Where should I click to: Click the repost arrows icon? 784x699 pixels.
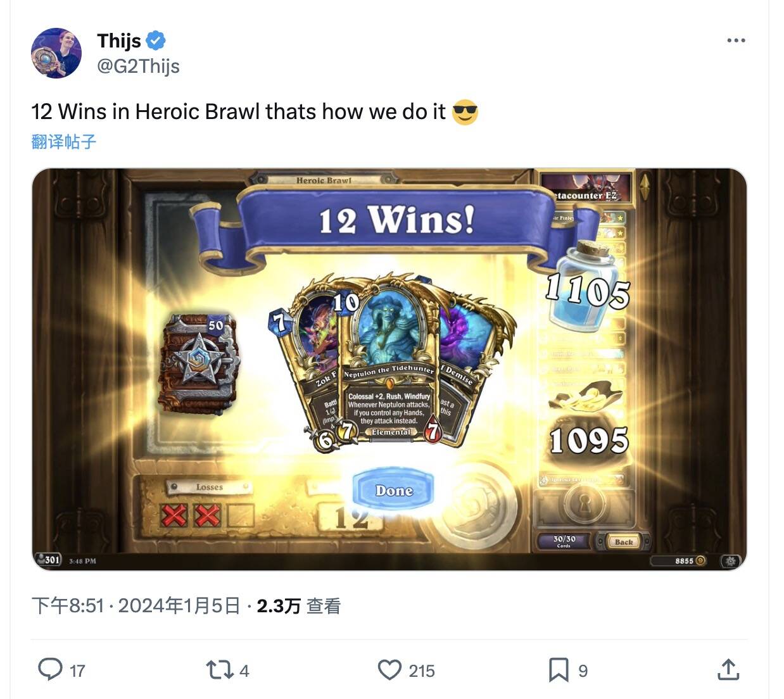click(x=220, y=670)
